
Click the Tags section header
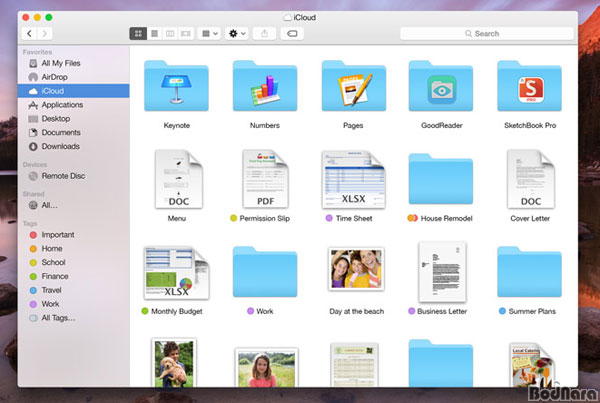[30, 224]
